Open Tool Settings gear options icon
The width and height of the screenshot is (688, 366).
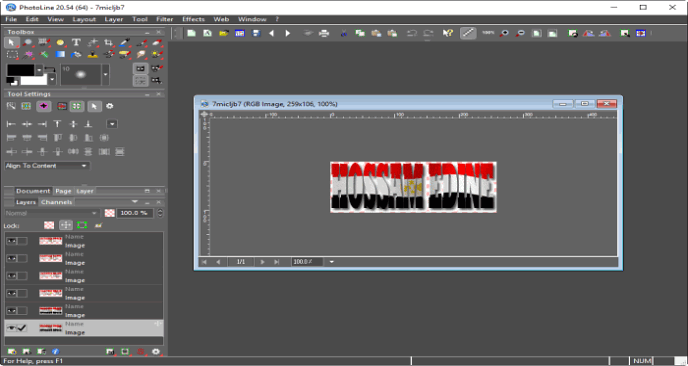tap(110, 106)
